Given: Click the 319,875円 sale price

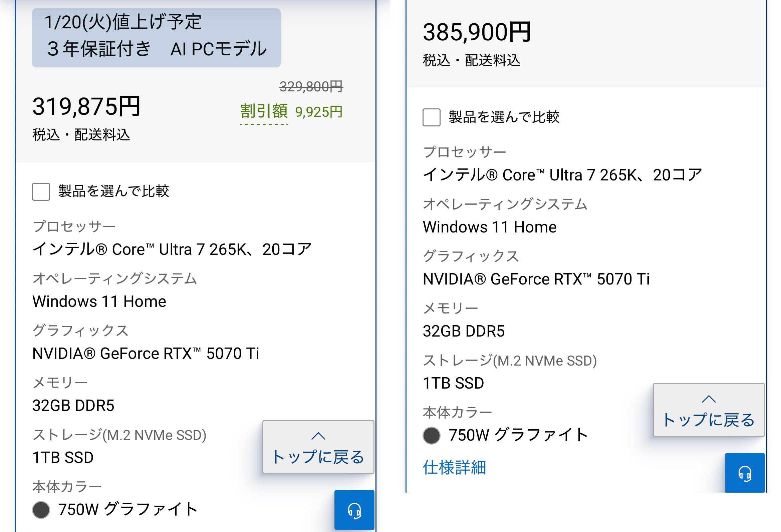Looking at the screenshot, I should [x=86, y=107].
